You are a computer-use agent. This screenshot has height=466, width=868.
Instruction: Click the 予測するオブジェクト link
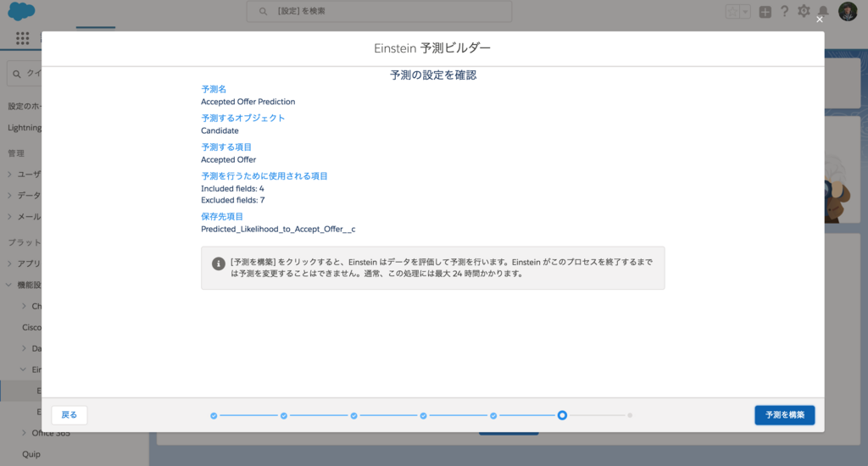[x=243, y=118]
